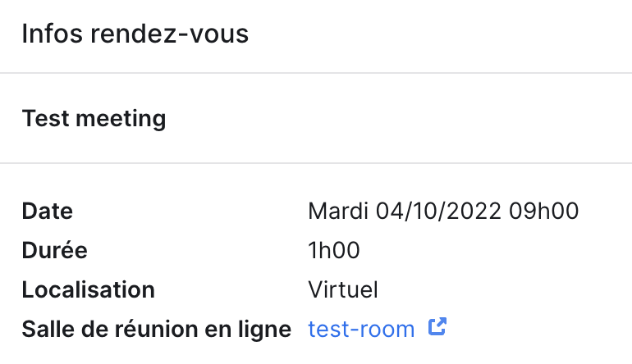
Task: Click the Localisation label
Action: (x=89, y=290)
